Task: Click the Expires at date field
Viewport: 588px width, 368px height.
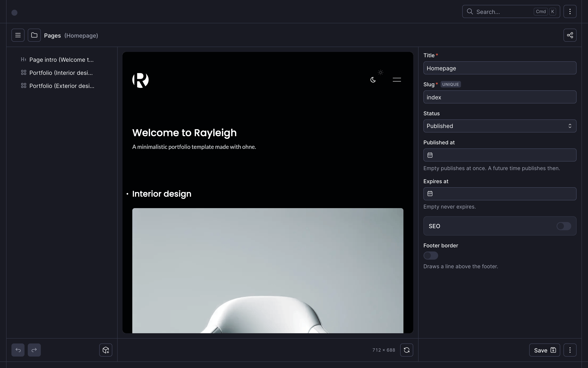Action: [500, 194]
